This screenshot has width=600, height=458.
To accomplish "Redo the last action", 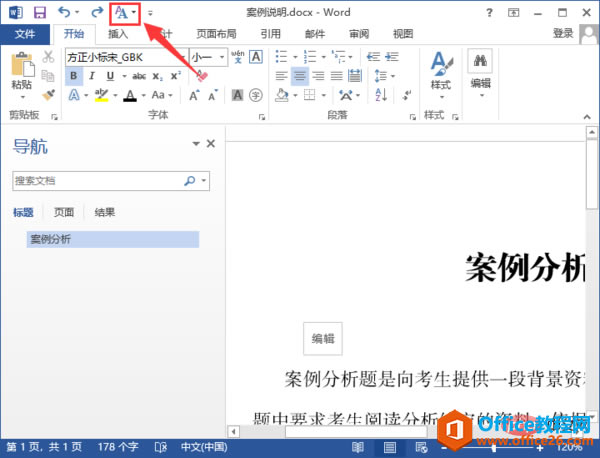I will pos(97,13).
